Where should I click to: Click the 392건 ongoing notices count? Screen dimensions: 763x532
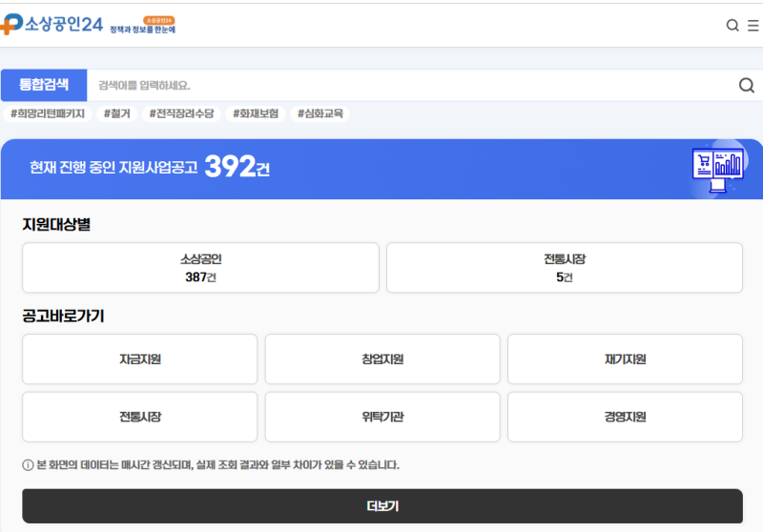(237, 167)
